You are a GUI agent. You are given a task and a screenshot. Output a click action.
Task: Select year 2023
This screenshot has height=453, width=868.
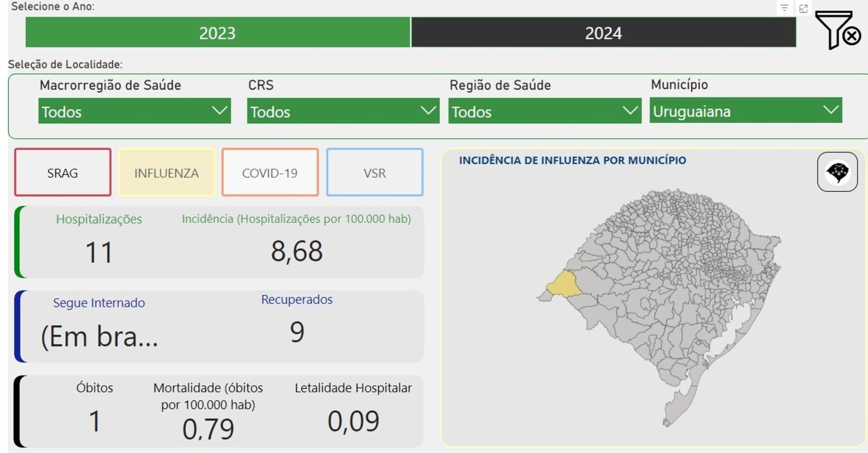tap(217, 33)
